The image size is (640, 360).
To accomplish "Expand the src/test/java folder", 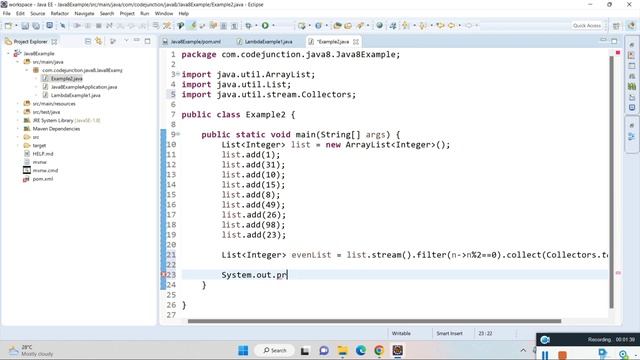I will [x=18, y=112].
